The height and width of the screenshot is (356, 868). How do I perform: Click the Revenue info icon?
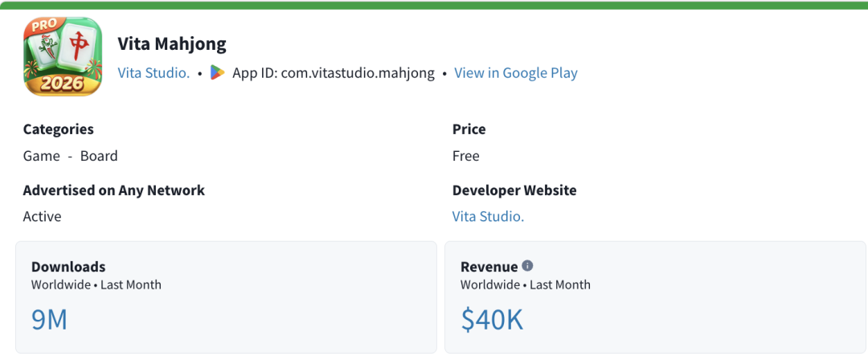pos(527,266)
